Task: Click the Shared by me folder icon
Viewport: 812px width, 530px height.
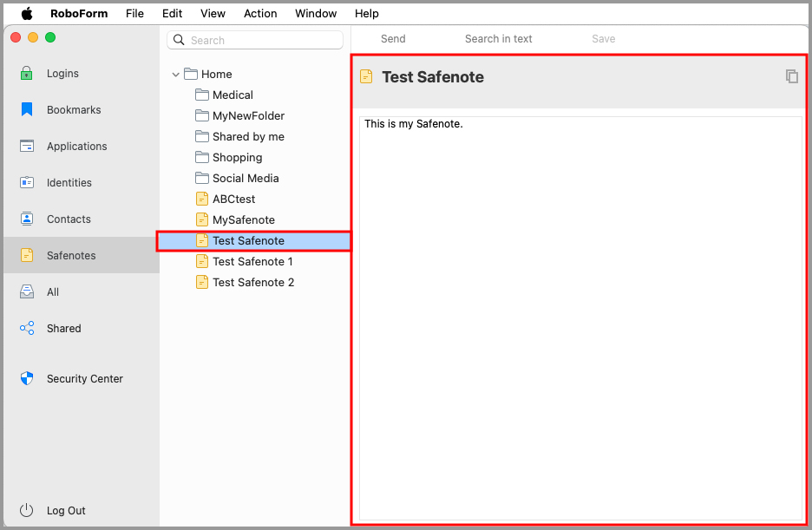Action: pyautogui.click(x=202, y=136)
